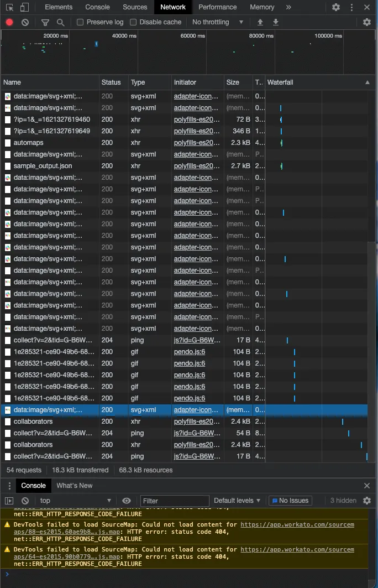The image size is (378, 588).
Task: Click the import HAR upload arrow
Action: [260, 22]
